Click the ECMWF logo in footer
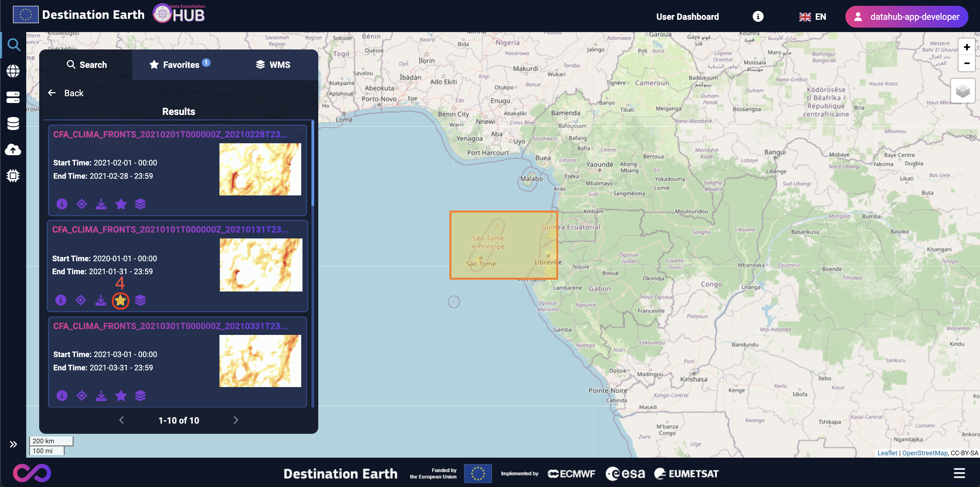 571,473
